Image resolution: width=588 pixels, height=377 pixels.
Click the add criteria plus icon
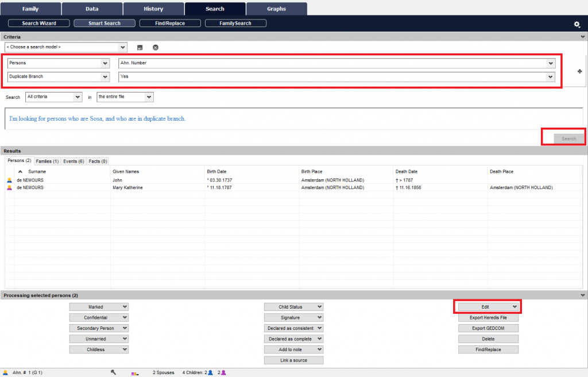tap(579, 71)
